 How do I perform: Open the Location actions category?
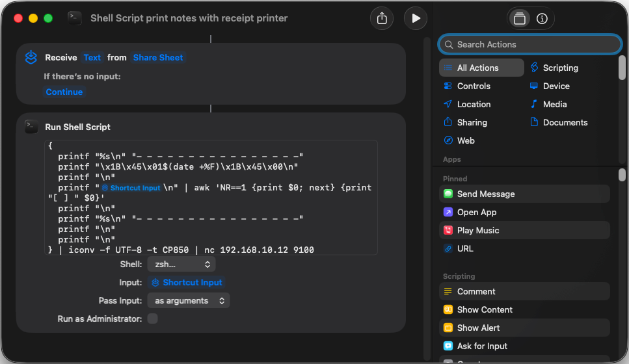pyautogui.click(x=473, y=104)
